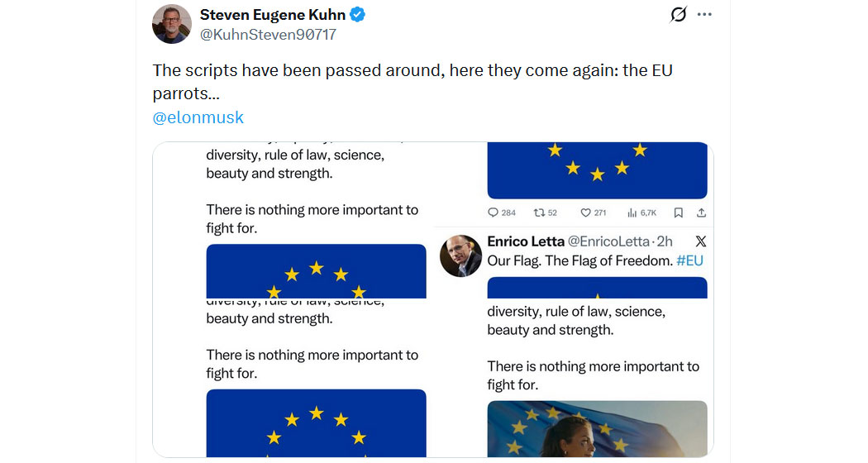Click the #EU hashtag
Viewport: 868px width, 463px height.
pos(689,260)
